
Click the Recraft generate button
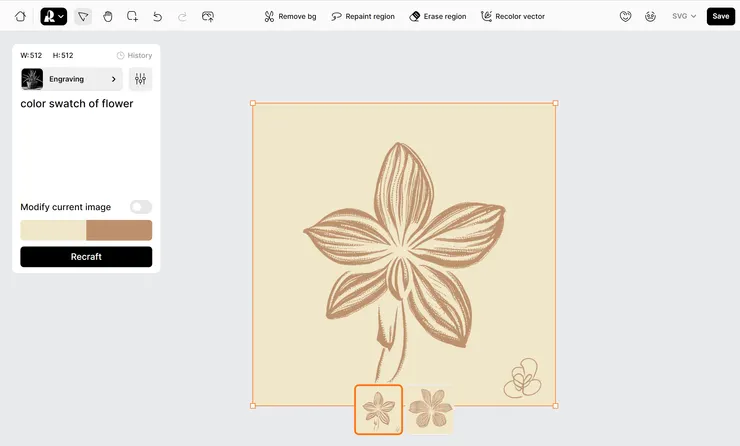pyautogui.click(x=86, y=257)
